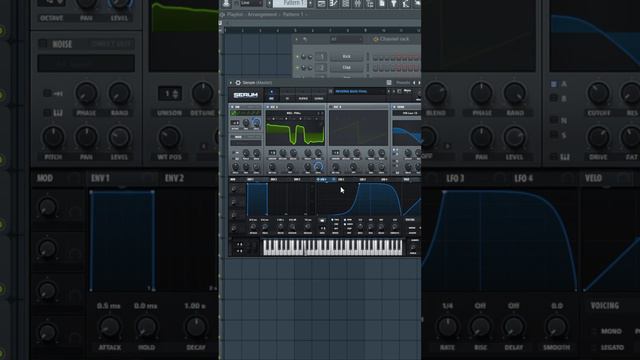
Task: Switch to Serum MATRIX tab
Action: point(303,95)
